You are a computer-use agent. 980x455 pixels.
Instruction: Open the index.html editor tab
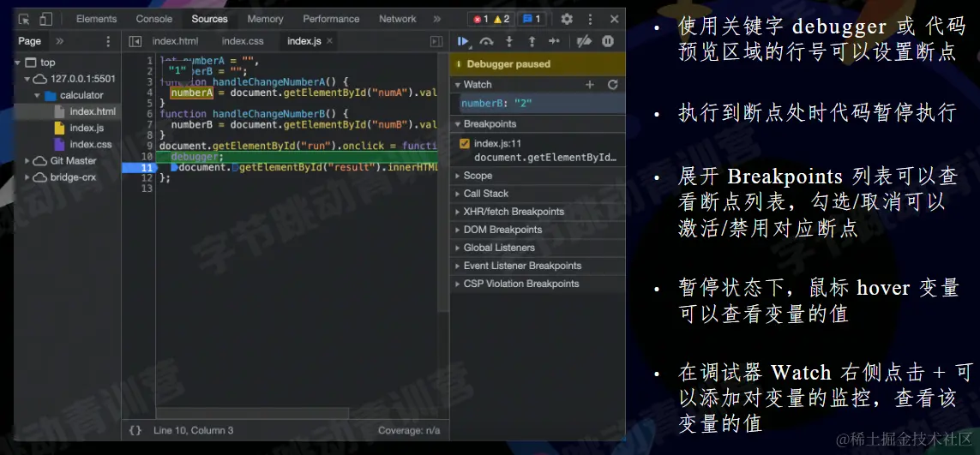click(175, 41)
